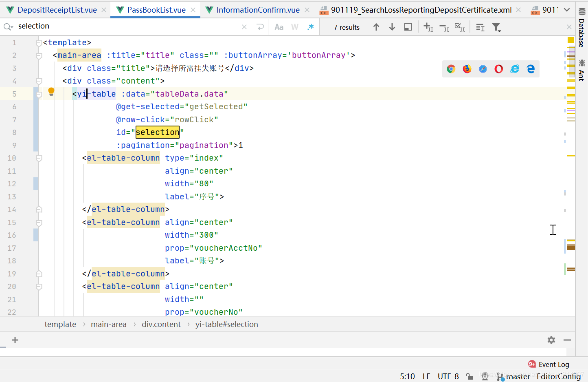
Task: Select the PassBookList.vue tab
Action: click(156, 10)
